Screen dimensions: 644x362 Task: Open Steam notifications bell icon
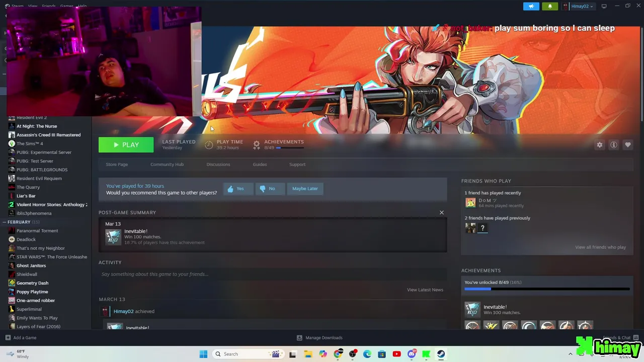[550, 6]
